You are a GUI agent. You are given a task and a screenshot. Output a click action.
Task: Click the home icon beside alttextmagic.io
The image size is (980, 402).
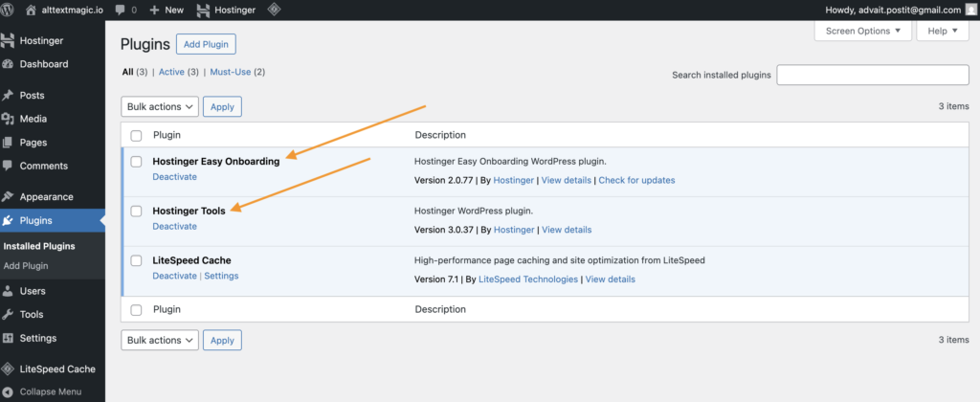(x=31, y=10)
